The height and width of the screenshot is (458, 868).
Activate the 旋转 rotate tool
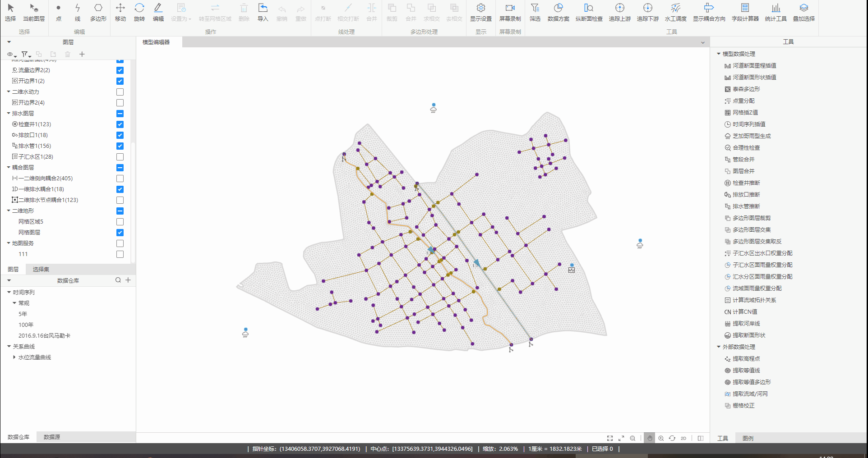139,13
